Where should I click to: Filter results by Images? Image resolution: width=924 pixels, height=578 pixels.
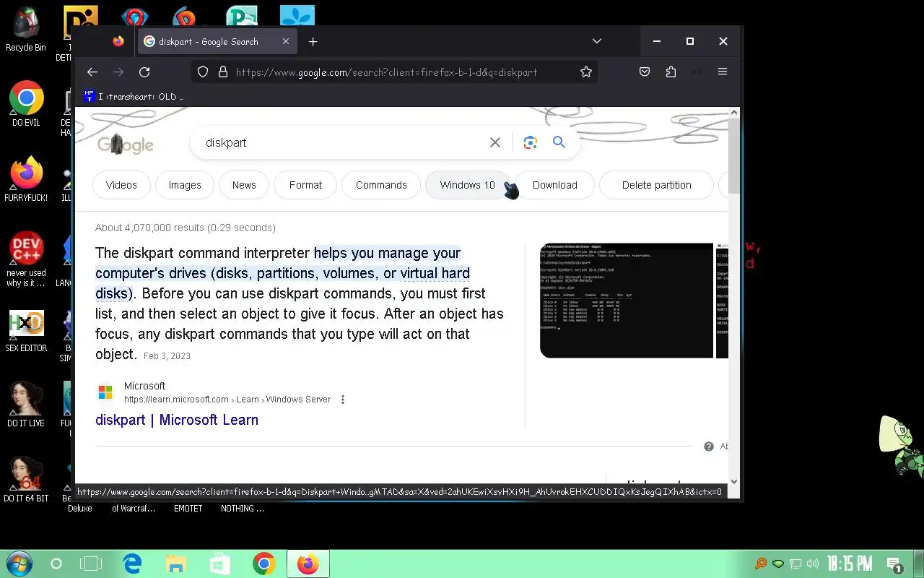click(185, 185)
